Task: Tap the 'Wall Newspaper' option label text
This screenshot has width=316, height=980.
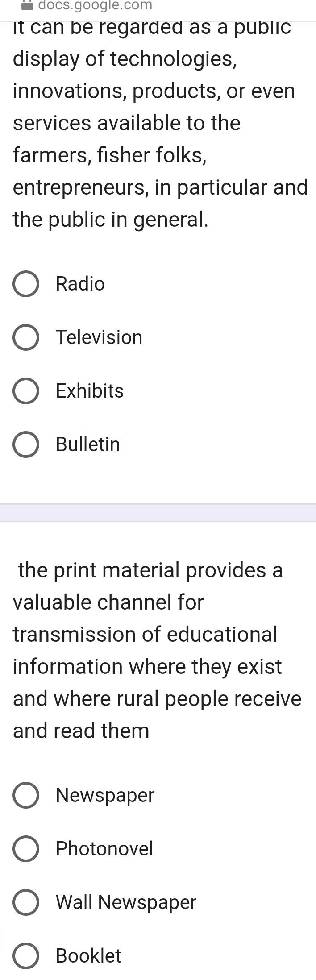Action: click(x=126, y=903)
